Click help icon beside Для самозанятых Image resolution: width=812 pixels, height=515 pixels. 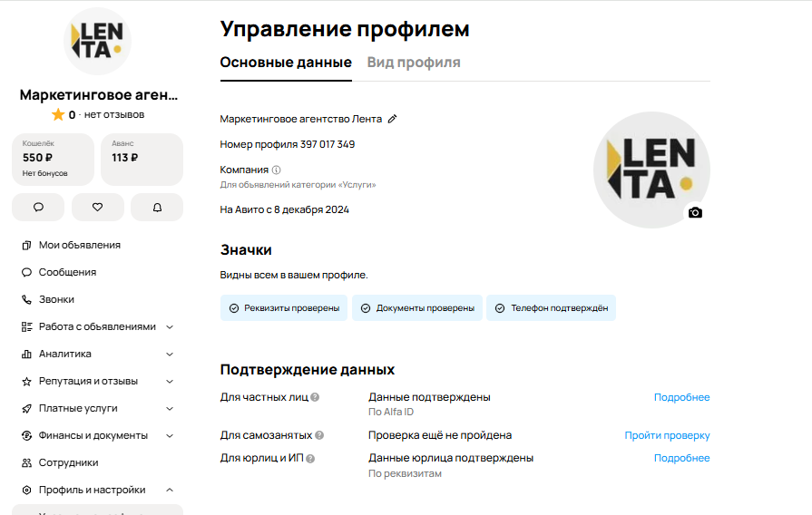(x=319, y=435)
